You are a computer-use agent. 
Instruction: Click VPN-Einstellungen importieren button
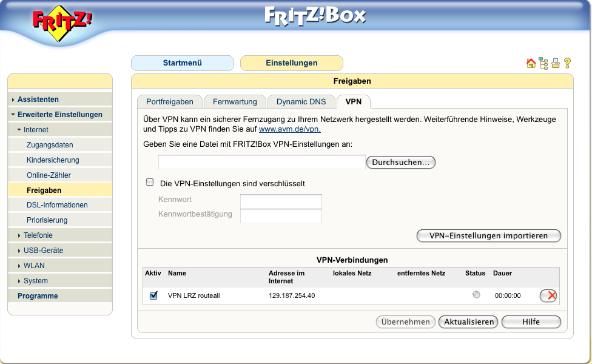click(x=488, y=236)
